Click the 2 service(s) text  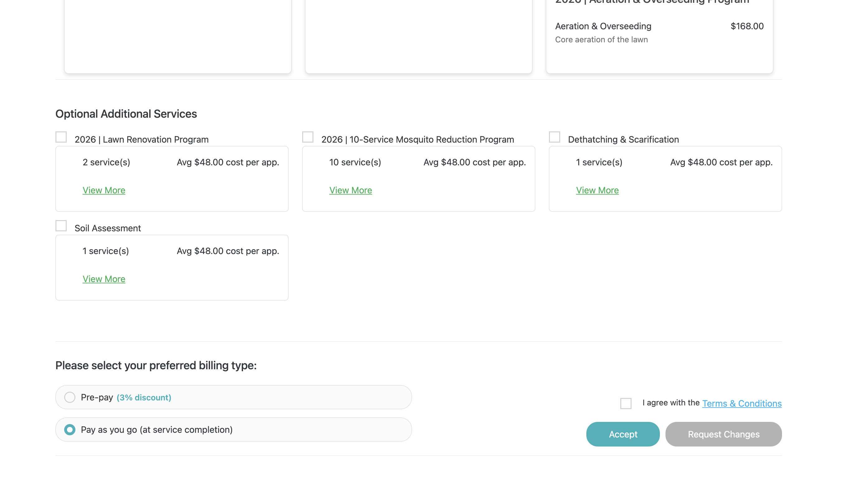106,162
